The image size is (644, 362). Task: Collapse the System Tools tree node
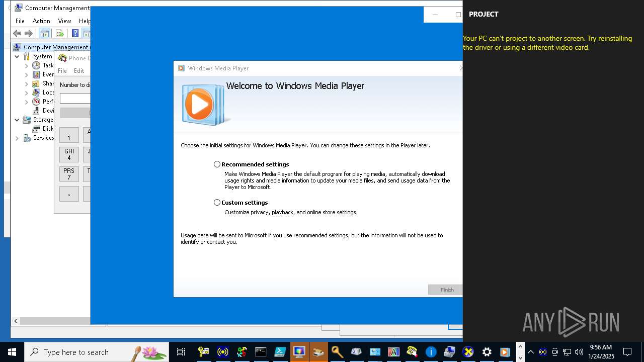[17, 56]
